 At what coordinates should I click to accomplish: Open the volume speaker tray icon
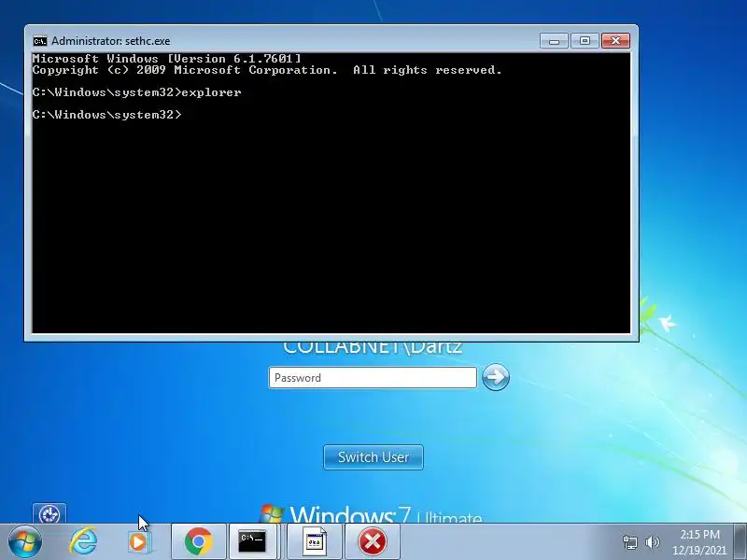[652, 542]
